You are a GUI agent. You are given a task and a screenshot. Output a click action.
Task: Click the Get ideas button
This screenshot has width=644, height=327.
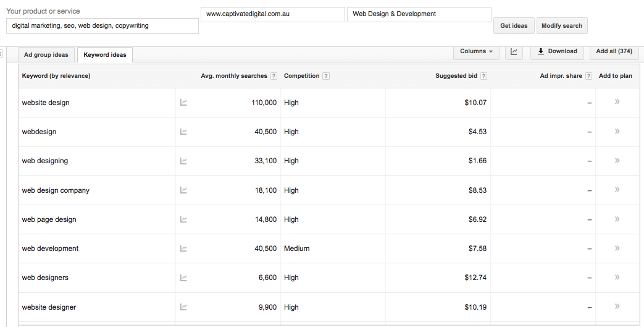[x=514, y=25]
